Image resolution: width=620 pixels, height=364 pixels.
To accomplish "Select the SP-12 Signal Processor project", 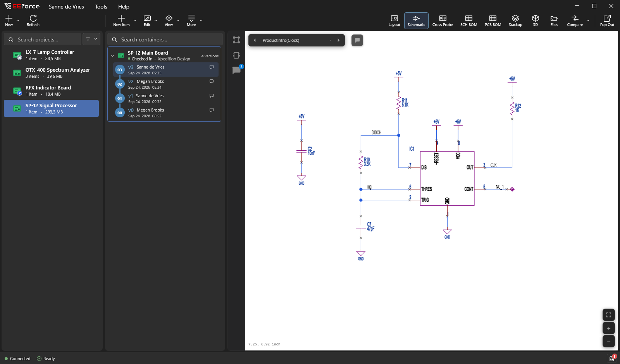I will click(x=51, y=109).
